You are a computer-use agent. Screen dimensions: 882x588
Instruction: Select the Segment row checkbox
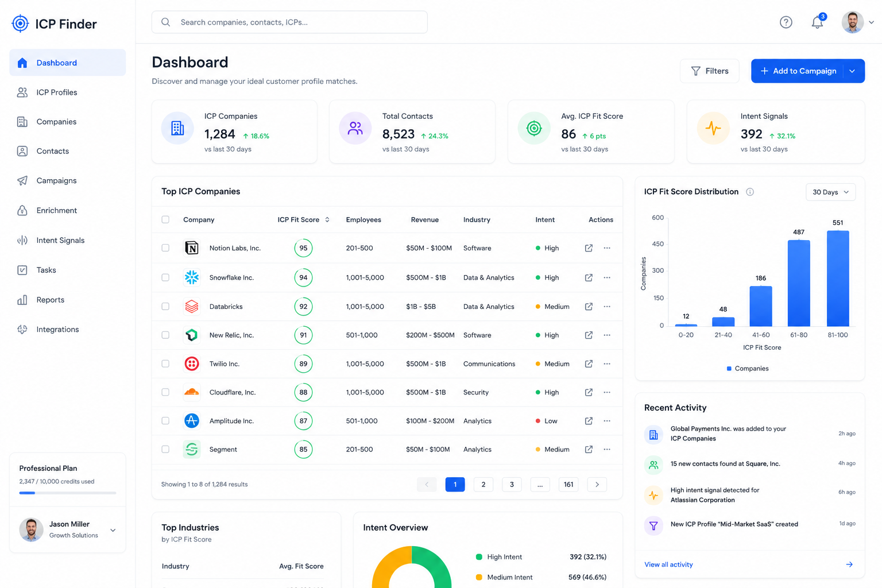click(x=165, y=449)
